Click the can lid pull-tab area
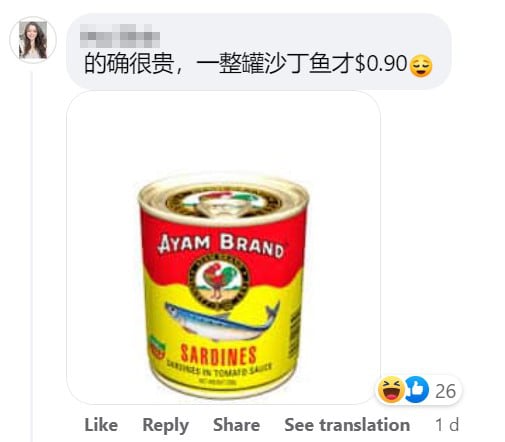 (223, 205)
